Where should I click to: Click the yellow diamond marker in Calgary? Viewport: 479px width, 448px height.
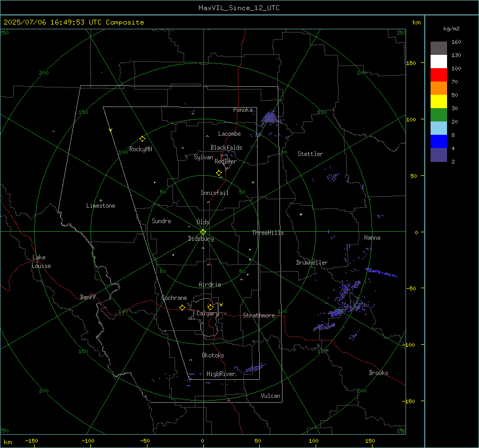click(x=210, y=307)
